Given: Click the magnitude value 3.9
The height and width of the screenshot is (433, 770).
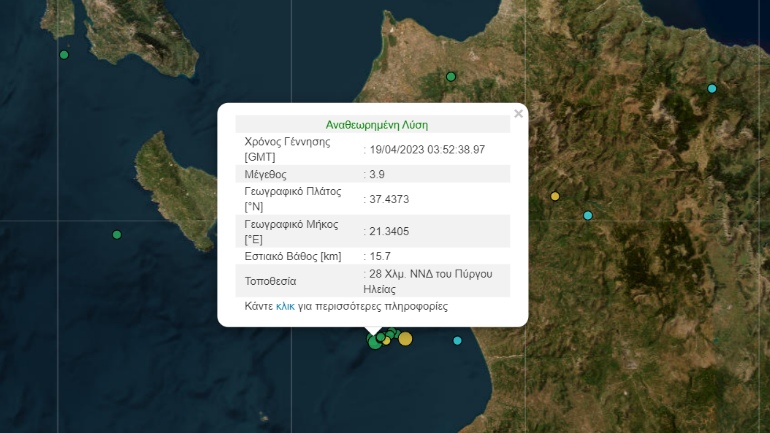Looking at the screenshot, I should point(377,174).
